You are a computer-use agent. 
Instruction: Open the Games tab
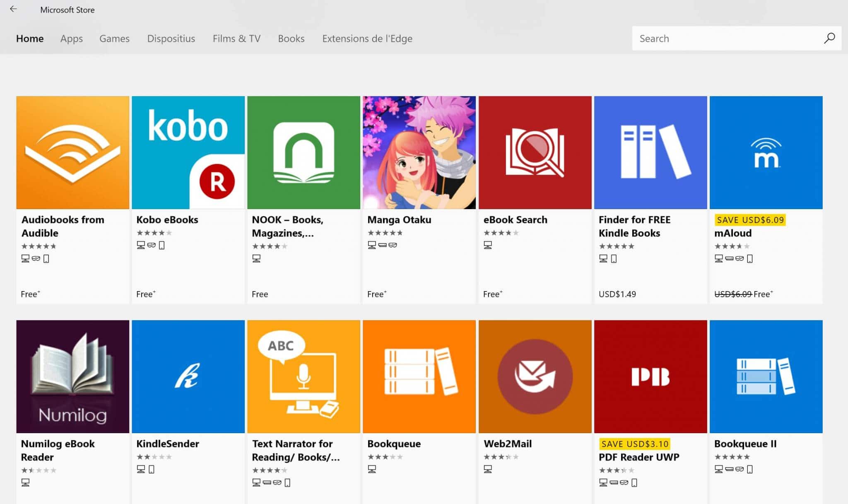coord(114,39)
